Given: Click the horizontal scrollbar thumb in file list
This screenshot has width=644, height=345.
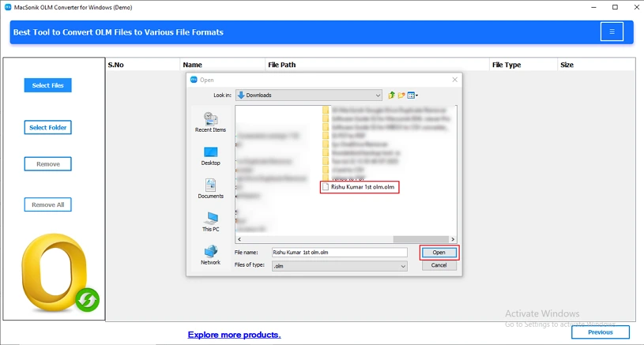Looking at the screenshot, I should click(421, 239).
